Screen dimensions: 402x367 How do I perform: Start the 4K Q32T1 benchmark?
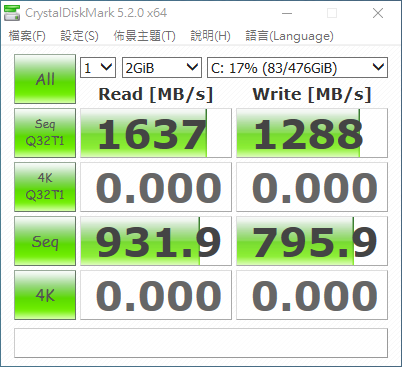[x=45, y=187]
